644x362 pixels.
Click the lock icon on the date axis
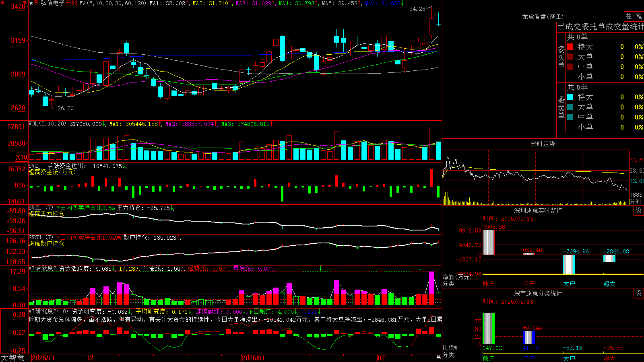pyautogui.click(x=438, y=357)
